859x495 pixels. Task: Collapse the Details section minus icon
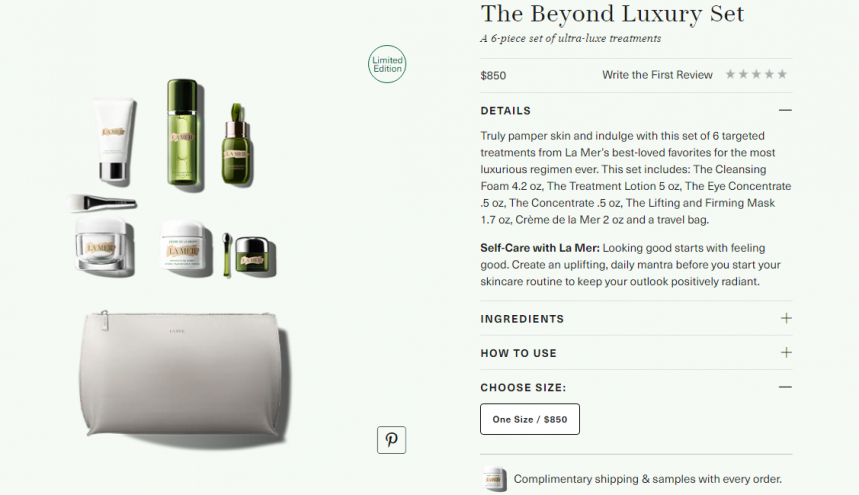click(785, 110)
